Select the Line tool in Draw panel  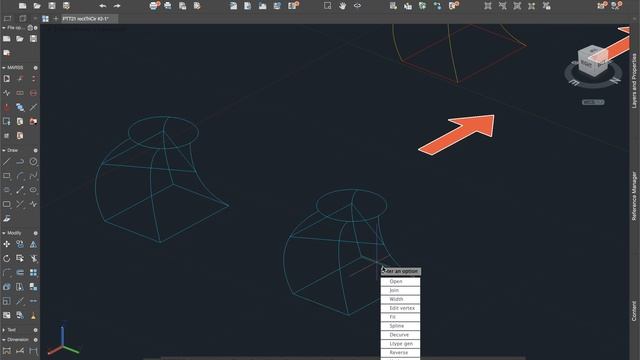[7, 162]
